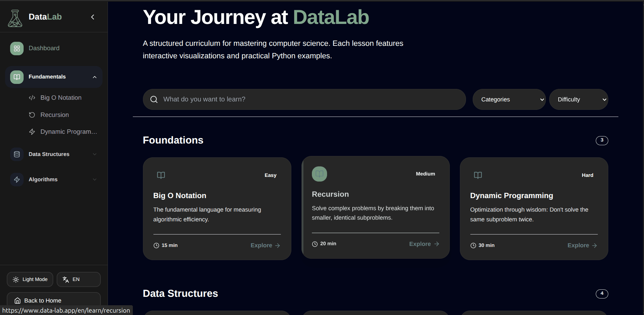
Task: Click the Big O Notation code icon
Action: click(x=32, y=98)
